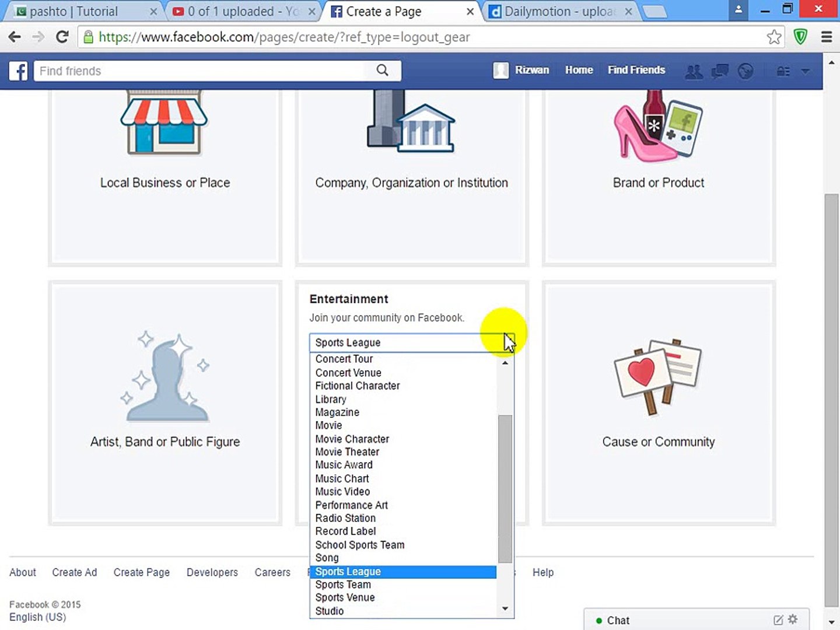Select highlighted Sports League option

pyautogui.click(x=404, y=572)
